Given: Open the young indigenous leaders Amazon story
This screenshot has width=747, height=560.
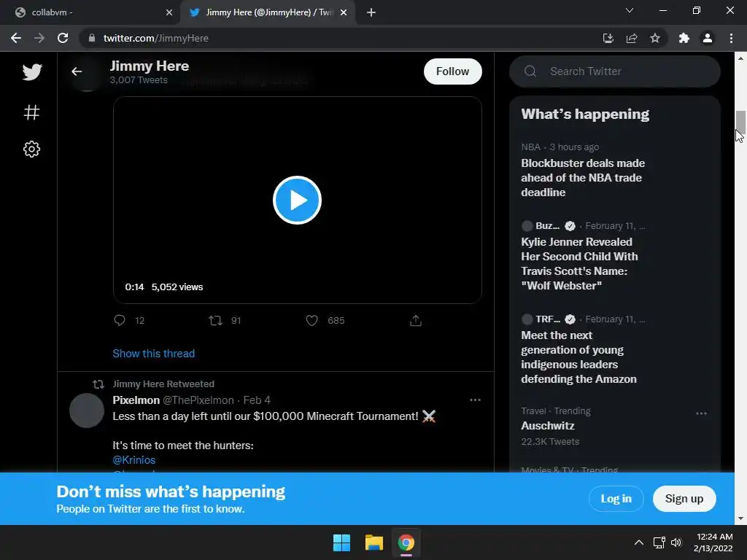Looking at the screenshot, I should 578,357.
